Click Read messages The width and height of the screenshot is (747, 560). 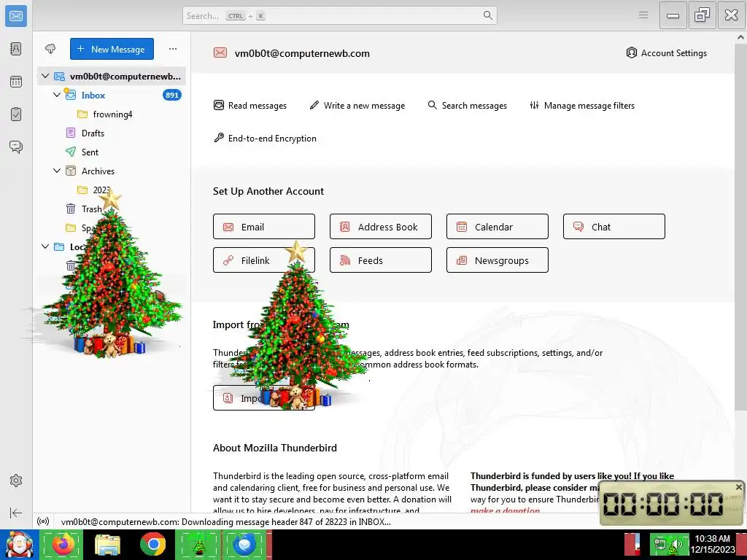click(x=250, y=105)
